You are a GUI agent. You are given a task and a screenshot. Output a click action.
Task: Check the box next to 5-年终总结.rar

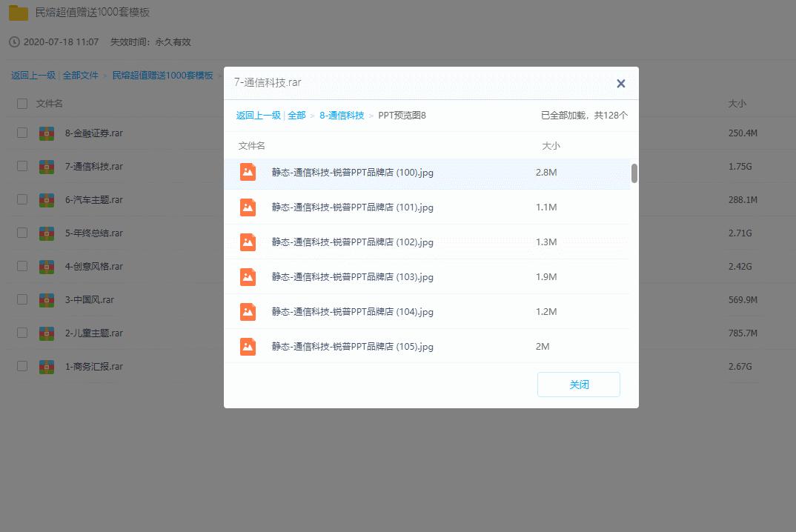21,233
